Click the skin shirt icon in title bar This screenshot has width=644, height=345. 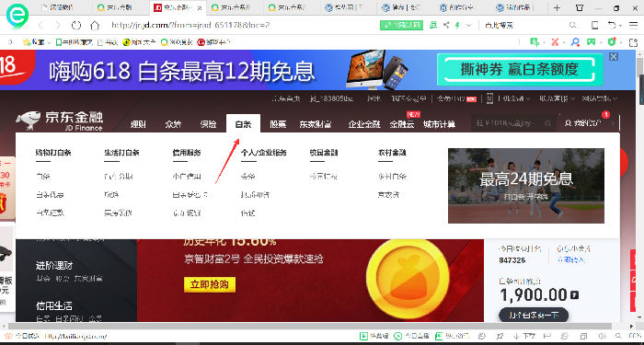click(579, 7)
